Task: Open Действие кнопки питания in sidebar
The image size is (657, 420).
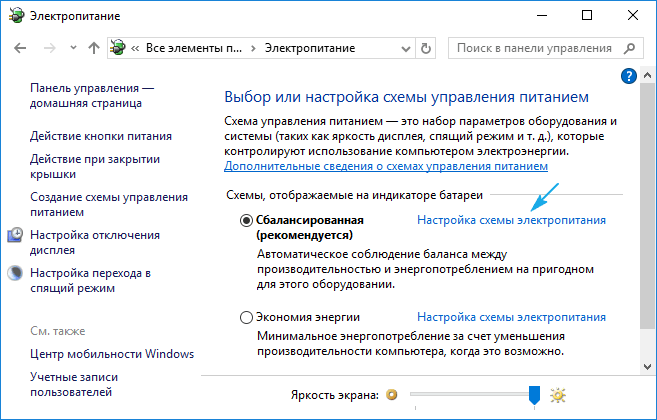Action: tap(101, 135)
